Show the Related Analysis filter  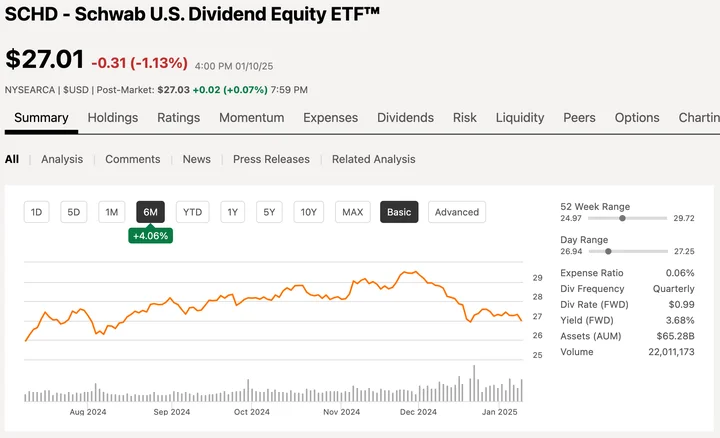[373, 159]
